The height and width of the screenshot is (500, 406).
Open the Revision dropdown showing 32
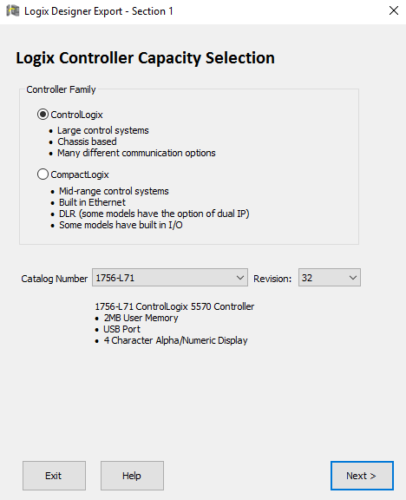(329, 278)
